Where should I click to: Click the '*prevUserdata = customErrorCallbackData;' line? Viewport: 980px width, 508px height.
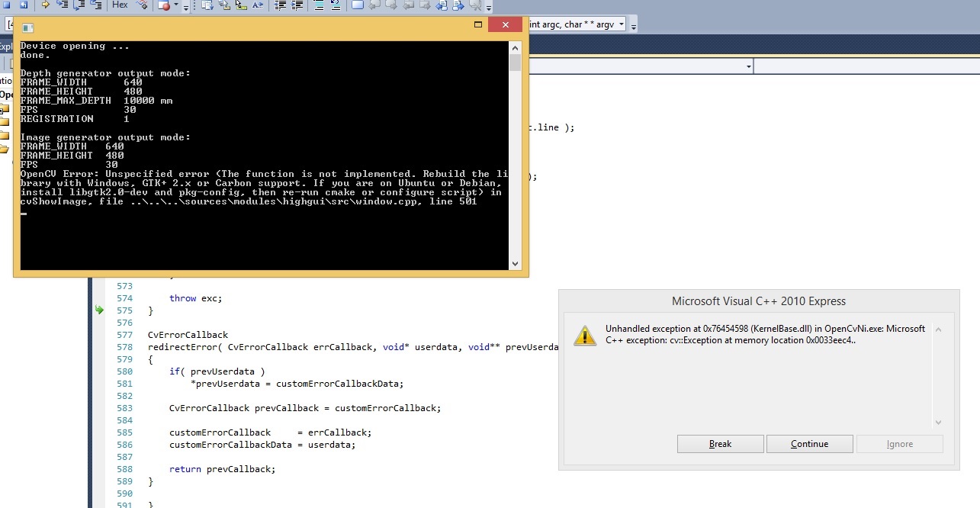(x=297, y=384)
